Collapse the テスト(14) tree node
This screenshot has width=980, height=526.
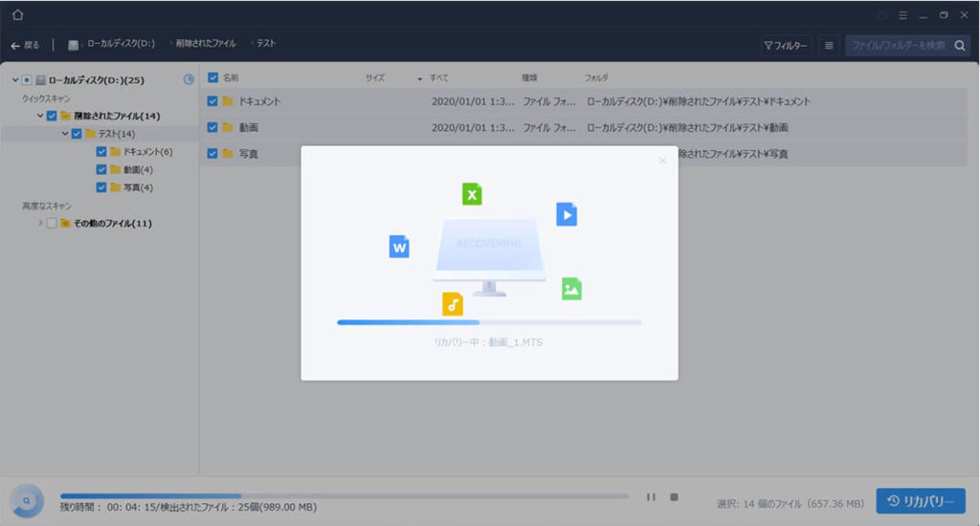65,134
